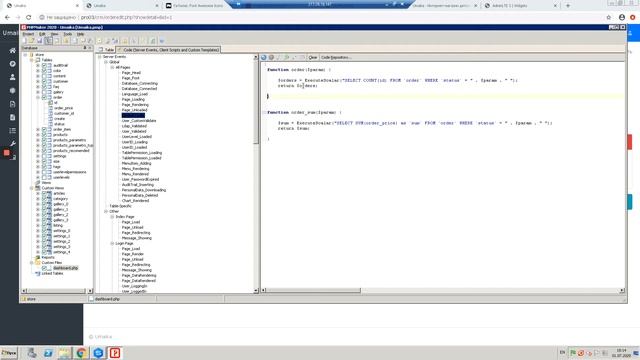
Task: Collapse the Login Page node
Action: [x=112, y=243]
